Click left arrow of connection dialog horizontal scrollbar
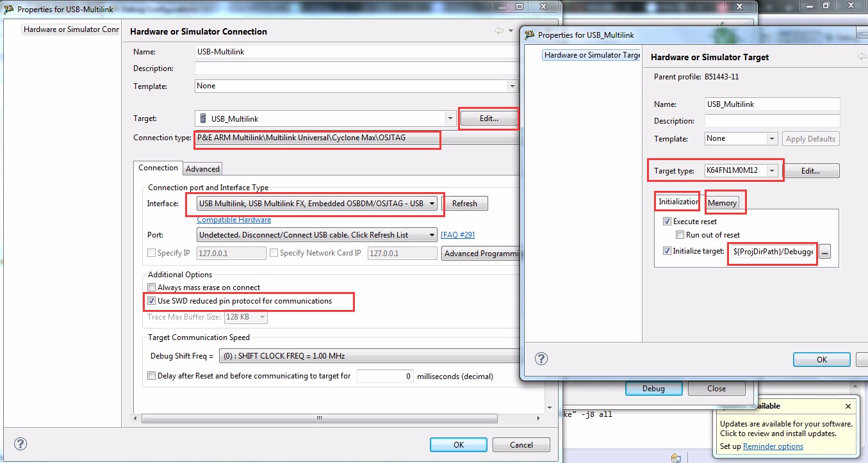 (136, 419)
